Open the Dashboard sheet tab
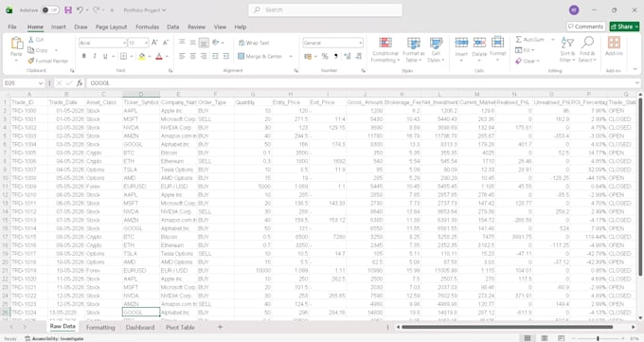 [x=140, y=327]
